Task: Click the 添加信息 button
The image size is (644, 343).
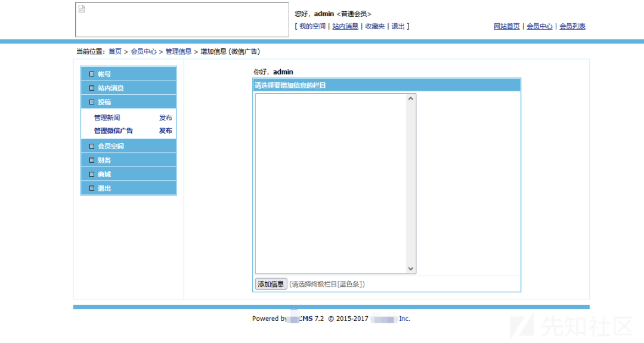Action: tap(271, 284)
